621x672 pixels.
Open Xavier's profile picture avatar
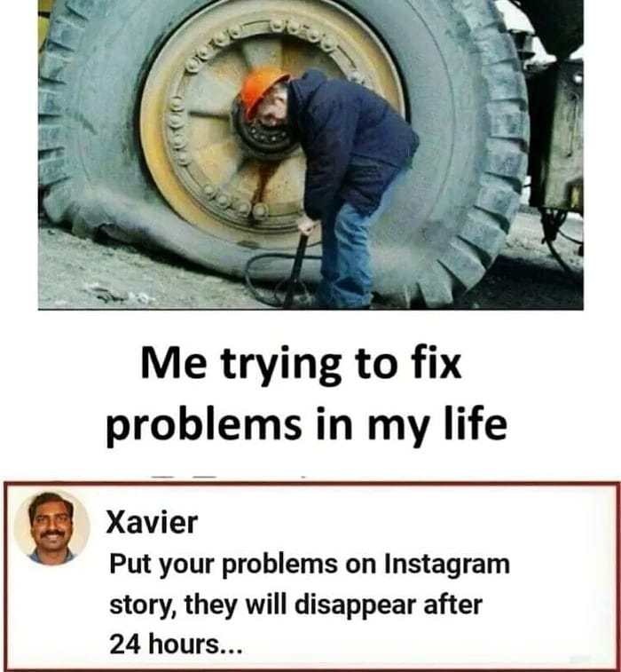click(51, 527)
